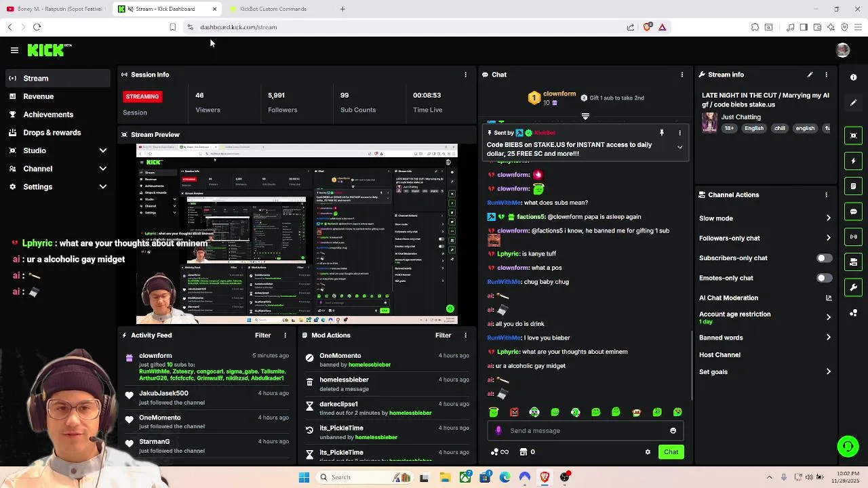Open chat settings gear icon
868x488 pixels.
tap(648, 452)
